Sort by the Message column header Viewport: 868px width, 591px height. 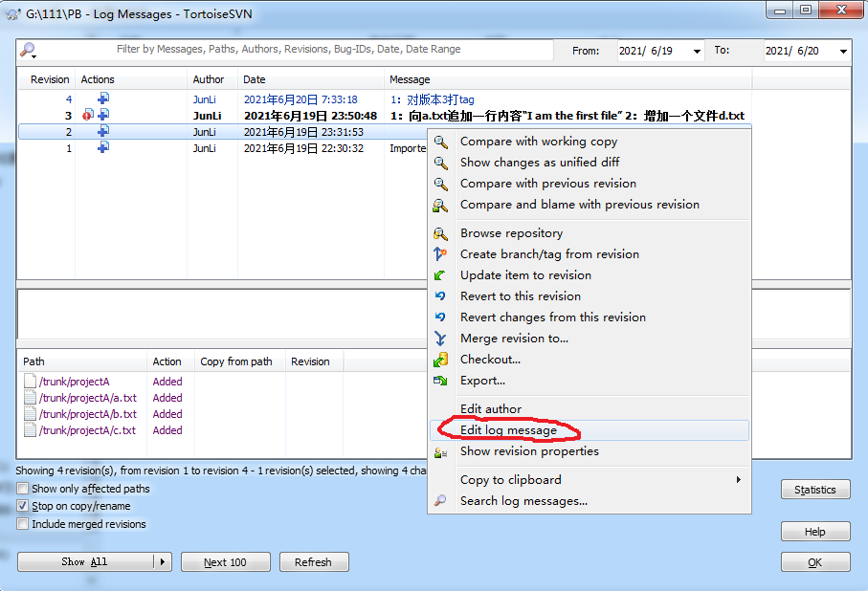(568, 79)
